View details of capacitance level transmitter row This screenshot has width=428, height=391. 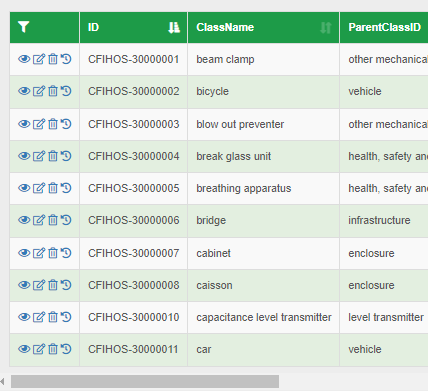(24, 317)
